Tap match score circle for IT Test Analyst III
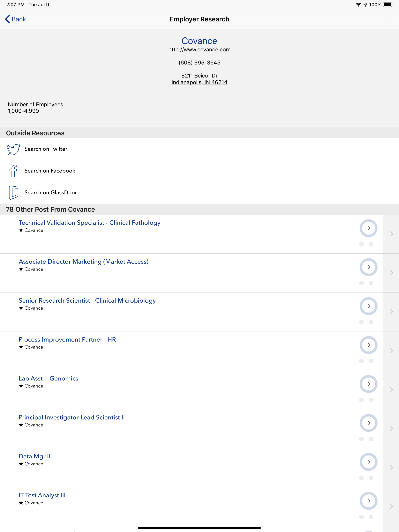 click(x=368, y=501)
